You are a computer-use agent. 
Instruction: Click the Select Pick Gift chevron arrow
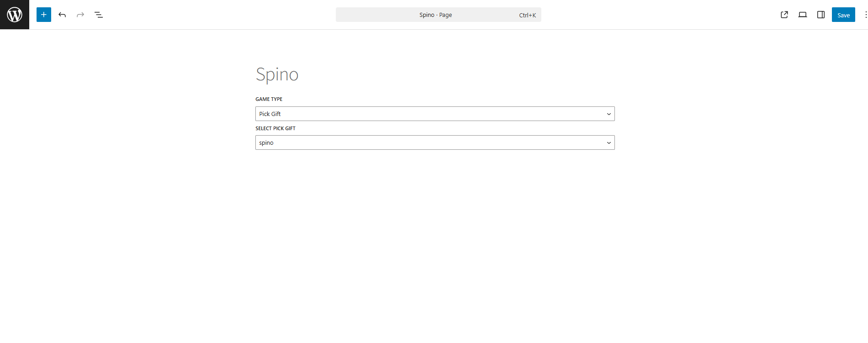[609, 142]
